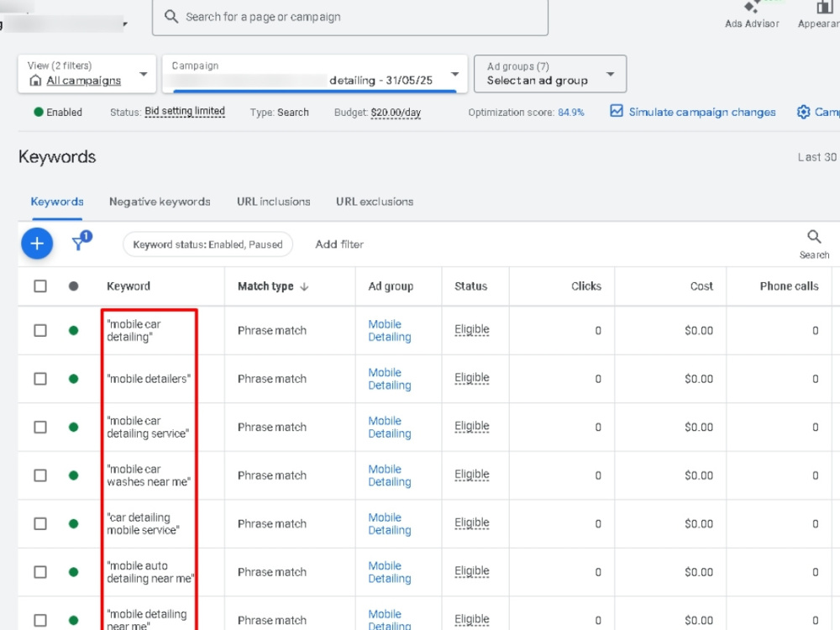Click status dot for "car detailing mobile service"
Screen dimensions: 840x630
click(73, 523)
